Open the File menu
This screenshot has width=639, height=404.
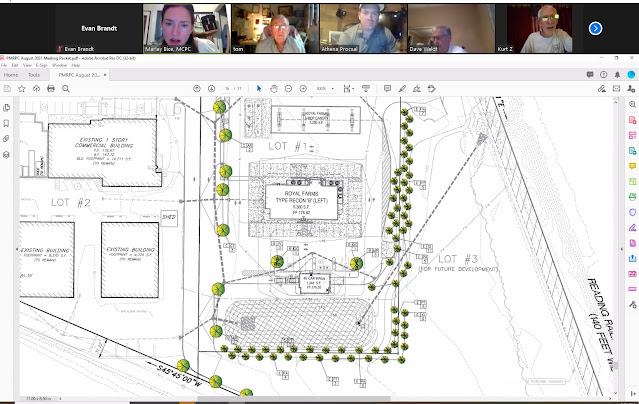pyautogui.click(x=4, y=65)
